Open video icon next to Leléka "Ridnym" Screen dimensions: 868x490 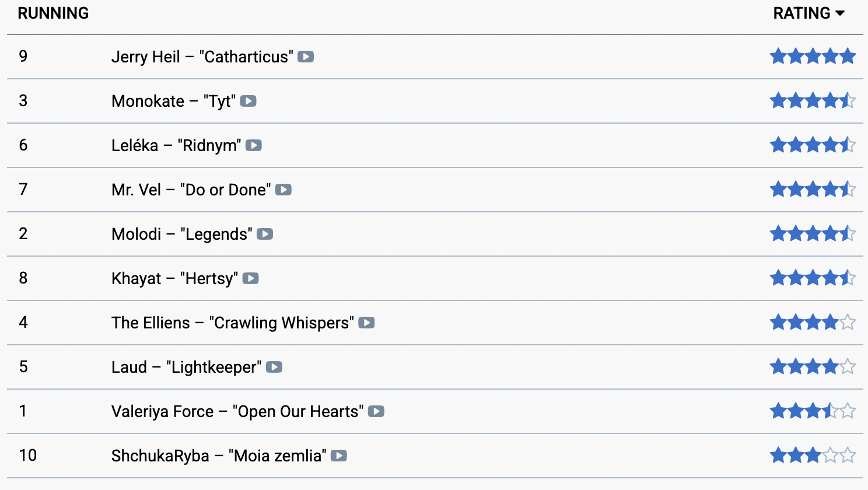point(253,145)
